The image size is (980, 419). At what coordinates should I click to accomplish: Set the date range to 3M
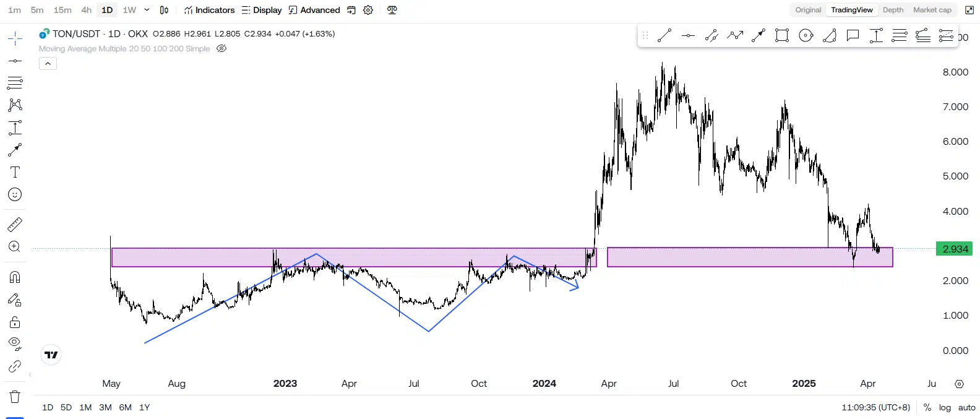point(105,407)
